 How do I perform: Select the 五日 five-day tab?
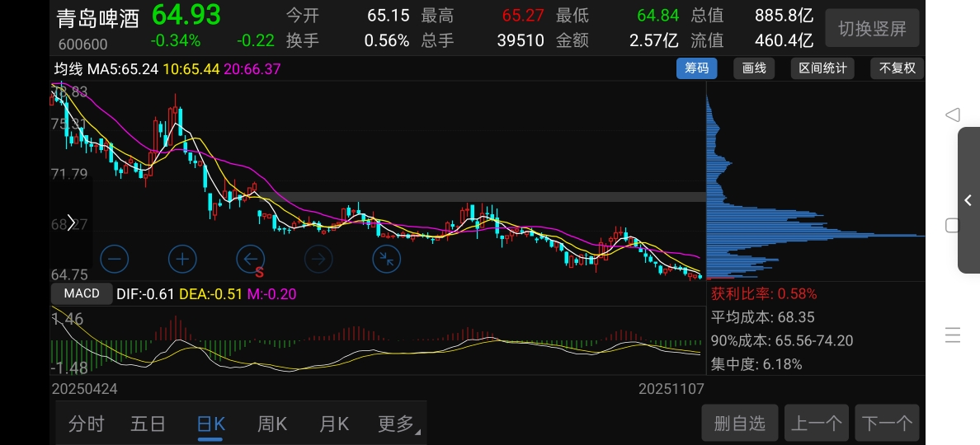pyautogui.click(x=148, y=424)
